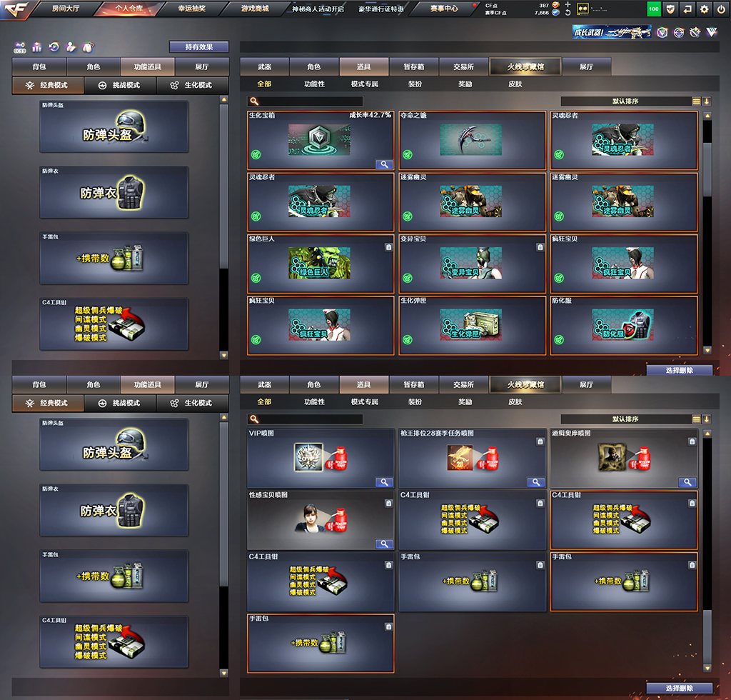
Task: Click the green 100 badge icon
Action: click(654, 9)
